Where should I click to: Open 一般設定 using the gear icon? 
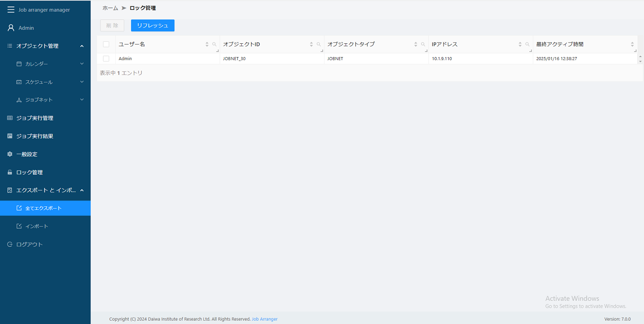click(x=9, y=154)
